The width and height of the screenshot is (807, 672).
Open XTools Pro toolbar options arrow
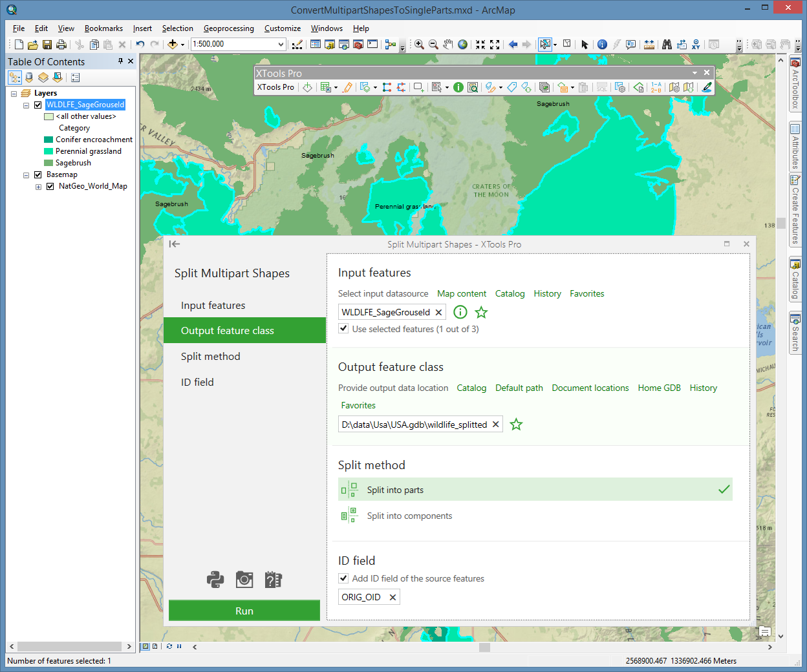pos(694,73)
